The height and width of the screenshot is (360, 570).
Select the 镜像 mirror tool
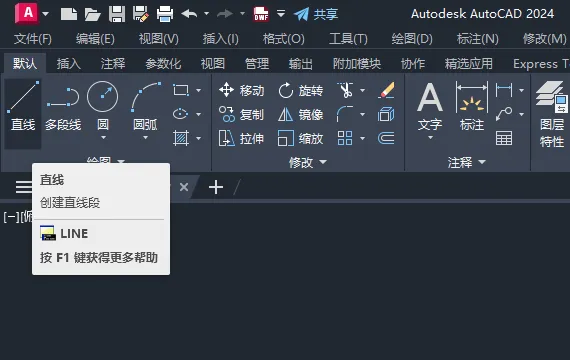pyautogui.click(x=300, y=115)
